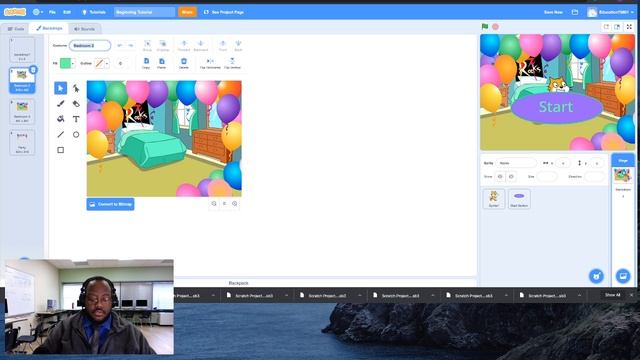Select the Line tool
Viewport: 640px width, 360px height.
(x=60, y=135)
